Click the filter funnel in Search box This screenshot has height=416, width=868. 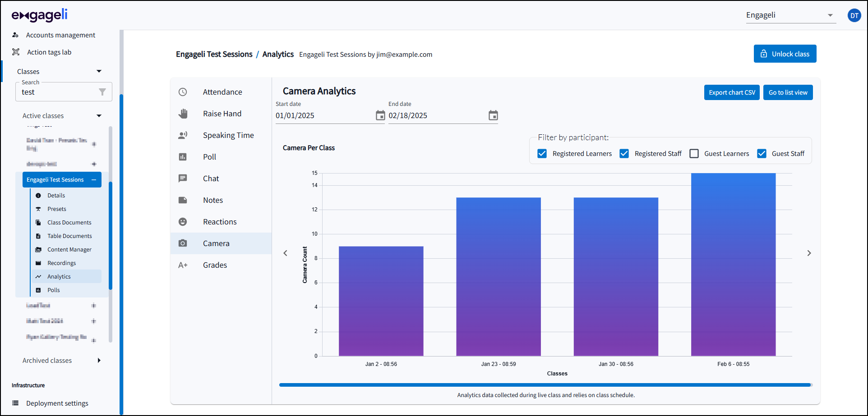(x=102, y=92)
